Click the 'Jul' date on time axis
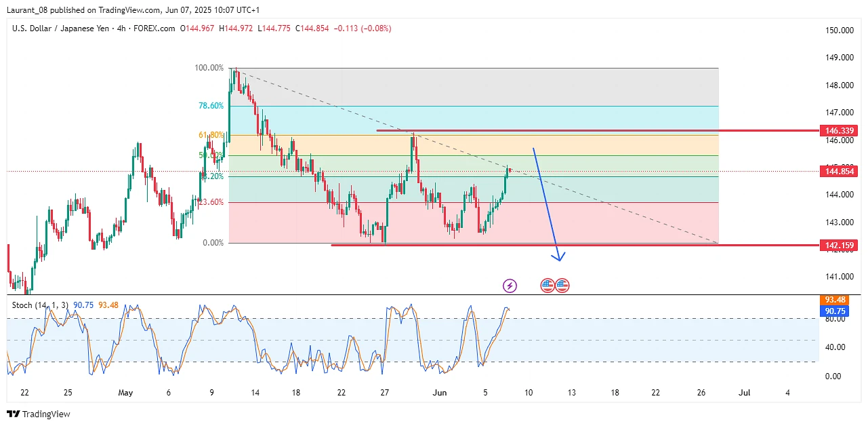Image resolution: width=868 pixels, height=426 pixels. 744,393
